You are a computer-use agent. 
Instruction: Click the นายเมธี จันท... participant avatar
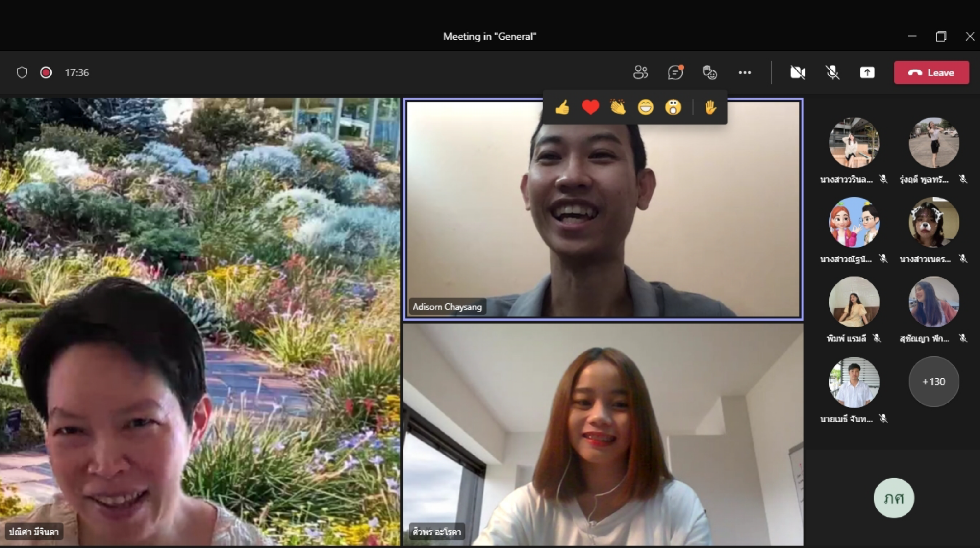pos(854,382)
